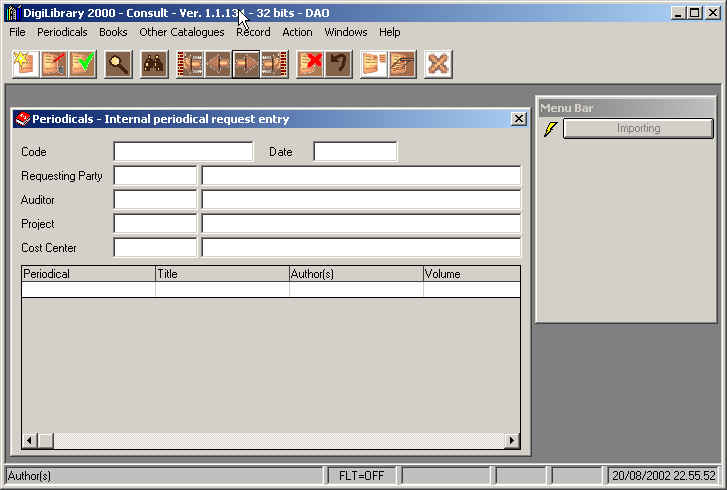Click the scroll with pen icon
This screenshot has height=490, width=727.
402,64
